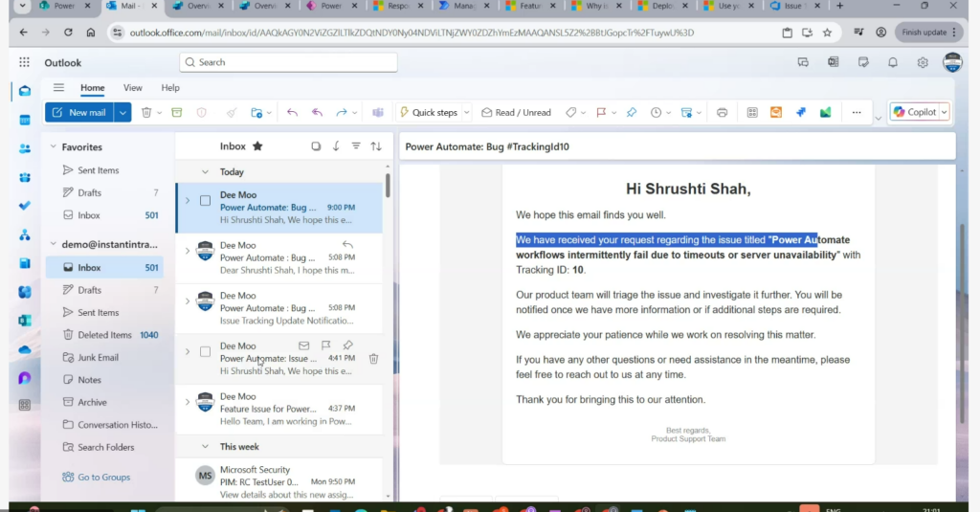Viewport: 980px width, 512px height.
Task: Collapse the Today message group
Action: tap(205, 172)
